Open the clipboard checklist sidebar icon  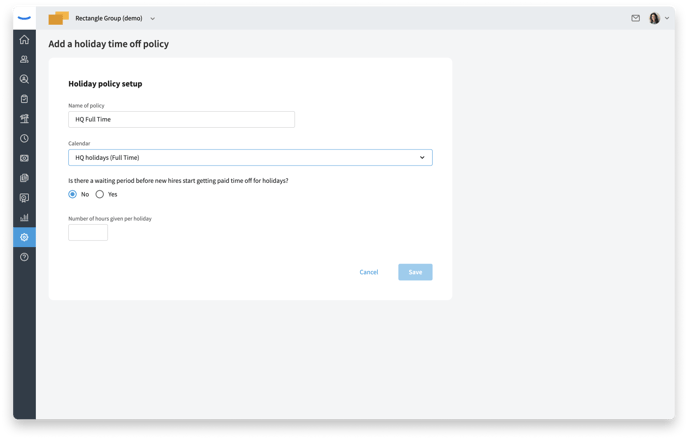[x=24, y=99]
